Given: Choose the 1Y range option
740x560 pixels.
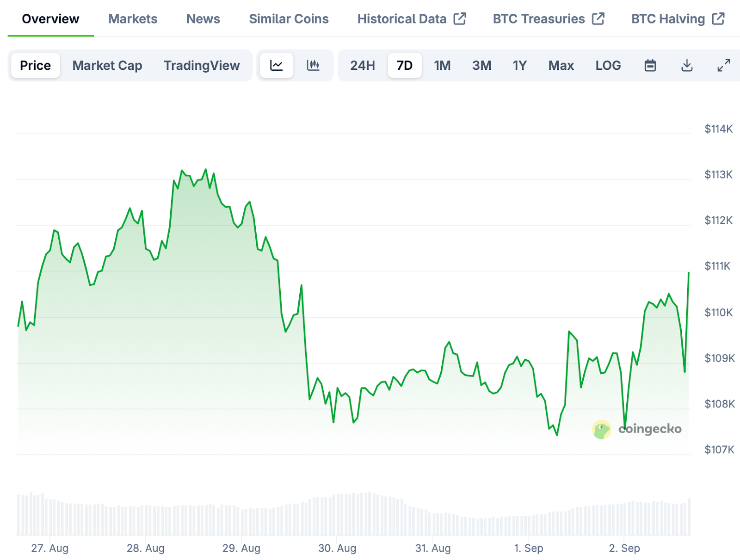Looking at the screenshot, I should click(x=519, y=65).
